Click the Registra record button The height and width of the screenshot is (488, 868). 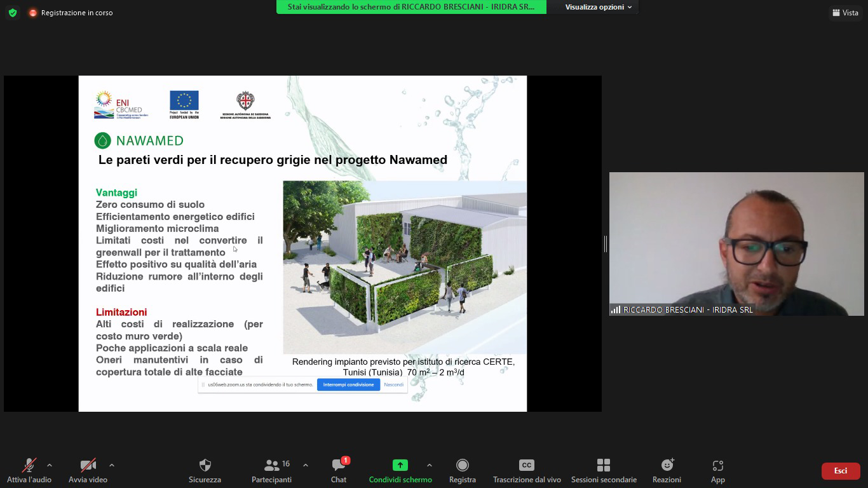pos(463,471)
